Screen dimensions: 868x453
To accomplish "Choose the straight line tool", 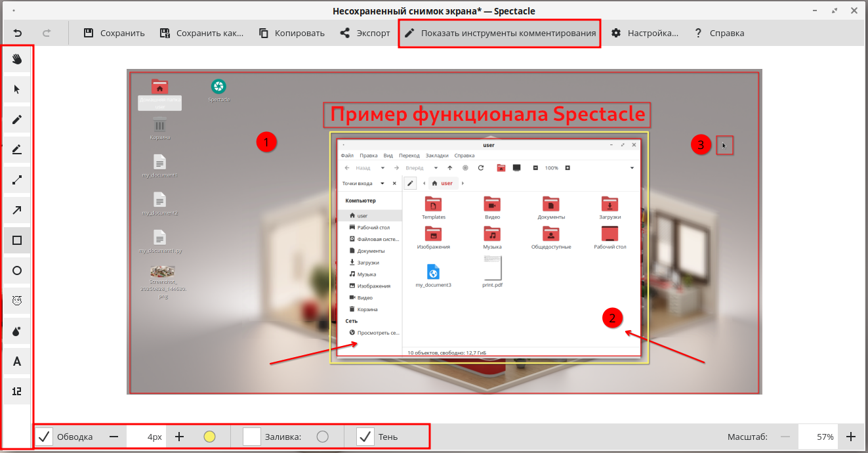I will click(x=17, y=180).
